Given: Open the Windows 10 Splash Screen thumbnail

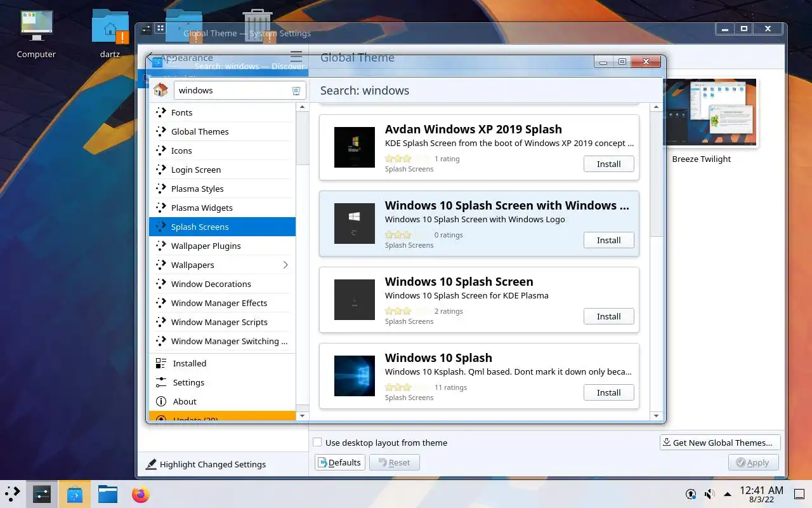Looking at the screenshot, I should (355, 300).
